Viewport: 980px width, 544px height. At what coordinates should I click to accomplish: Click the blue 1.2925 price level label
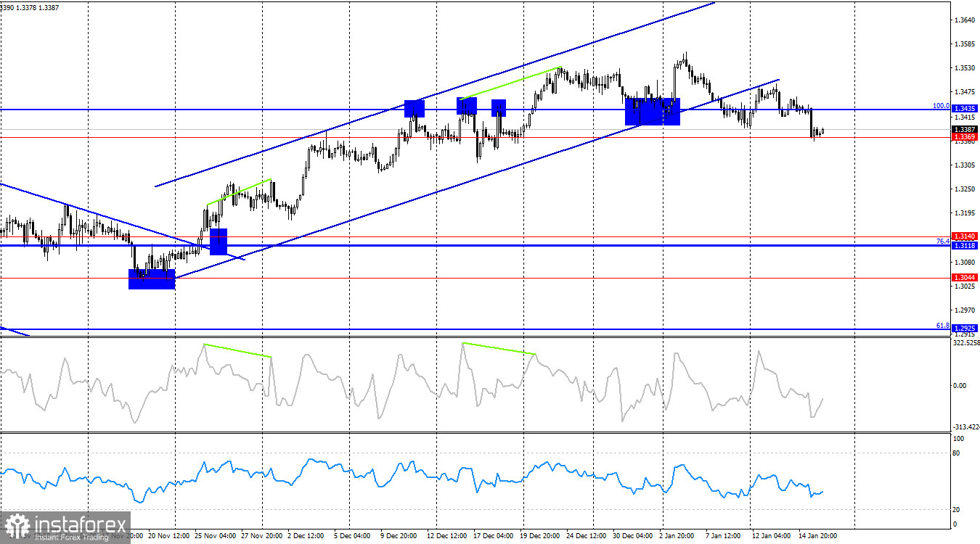(963, 328)
